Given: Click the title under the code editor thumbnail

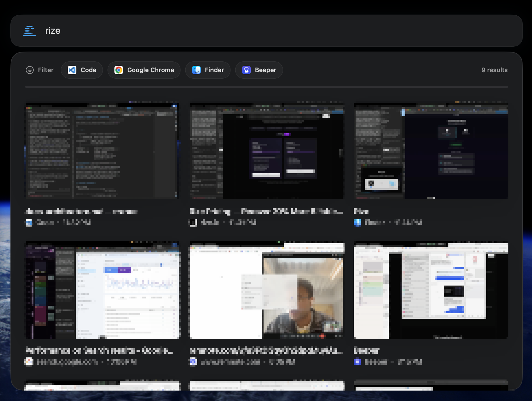Looking at the screenshot, I should tap(82, 211).
